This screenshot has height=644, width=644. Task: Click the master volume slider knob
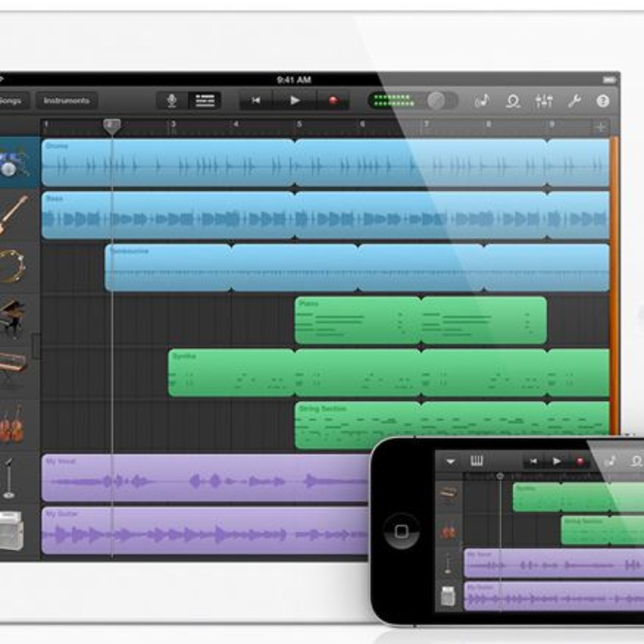click(436, 101)
